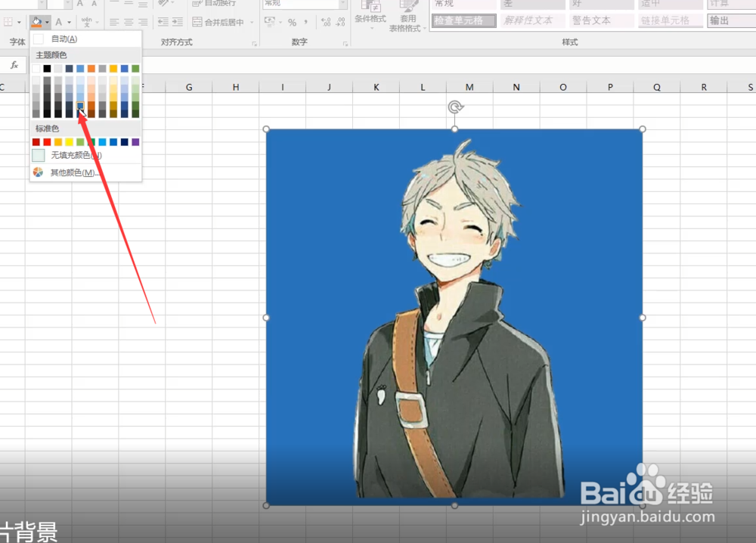The image size is (756, 543).
Task: Click 合并后居中 merge and center
Action: pyautogui.click(x=218, y=22)
